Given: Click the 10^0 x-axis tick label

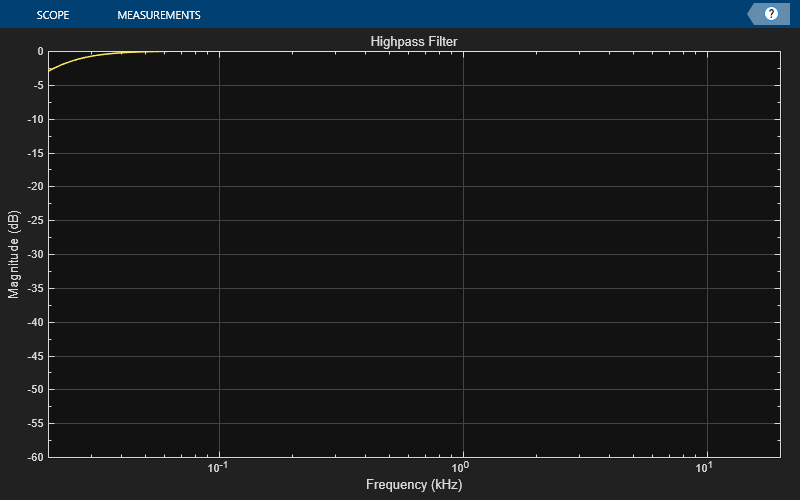Looking at the screenshot, I should point(459,467).
